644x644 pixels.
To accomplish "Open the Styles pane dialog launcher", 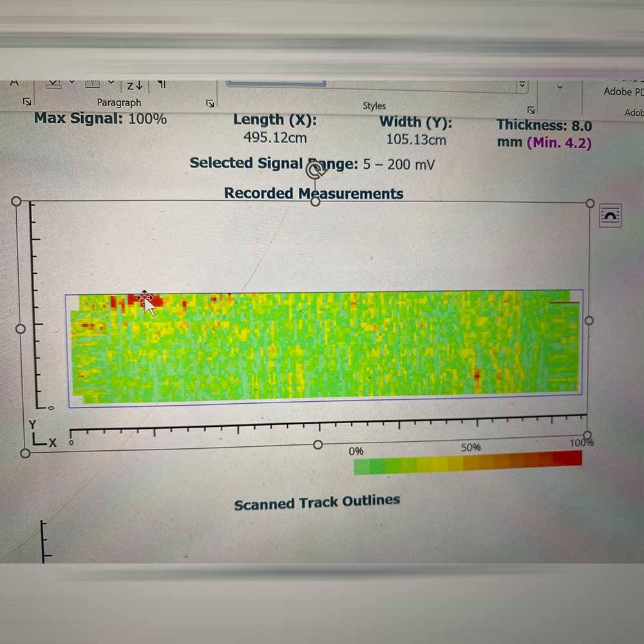I will [x=531, y=109].
